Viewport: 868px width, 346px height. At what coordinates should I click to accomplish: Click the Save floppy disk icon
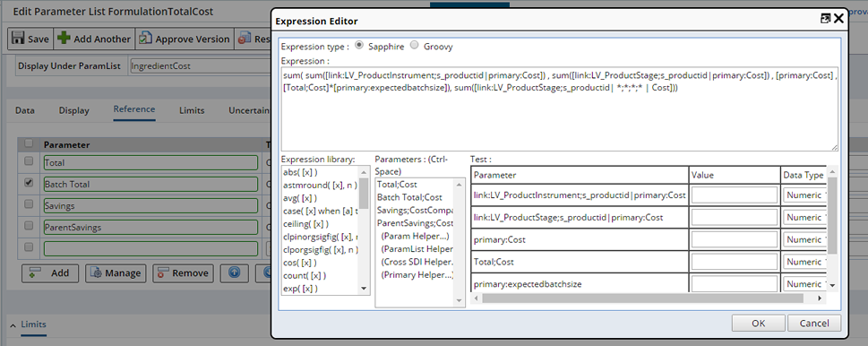18,39
